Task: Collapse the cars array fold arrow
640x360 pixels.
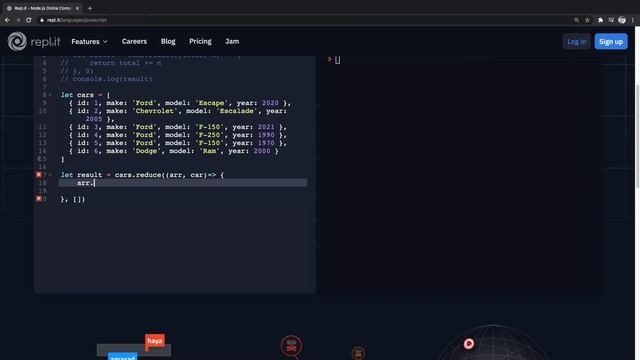Action: pyautogui.click(x=50, y=95)
